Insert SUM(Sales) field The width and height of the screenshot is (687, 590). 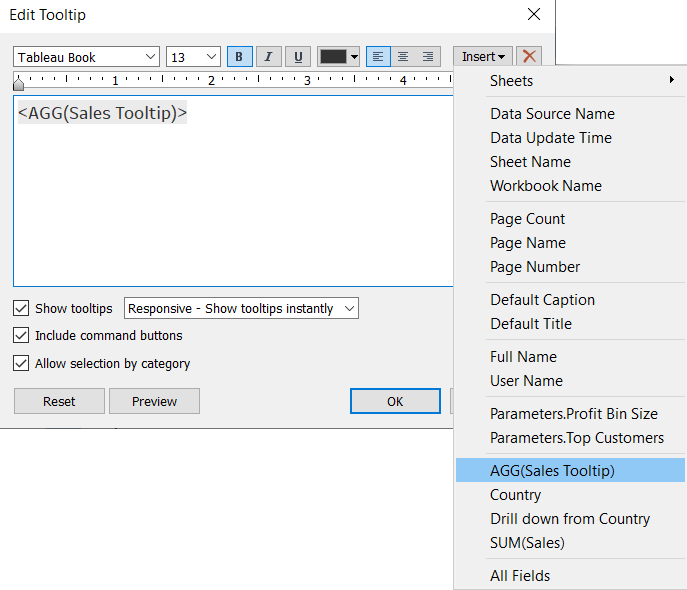pos(570,543)
